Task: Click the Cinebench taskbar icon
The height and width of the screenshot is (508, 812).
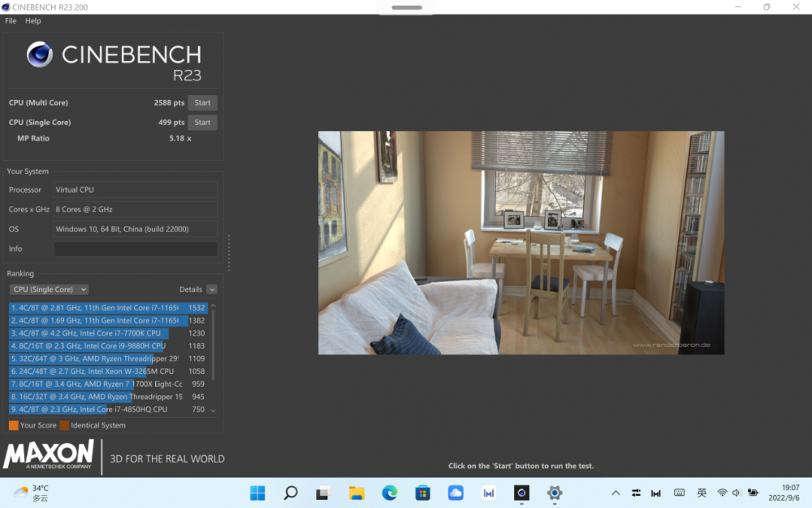Action: point(521,493)
